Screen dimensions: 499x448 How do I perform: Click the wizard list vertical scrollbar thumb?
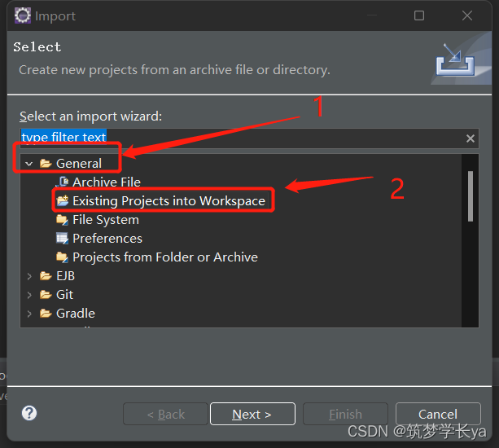click(471, 196)
